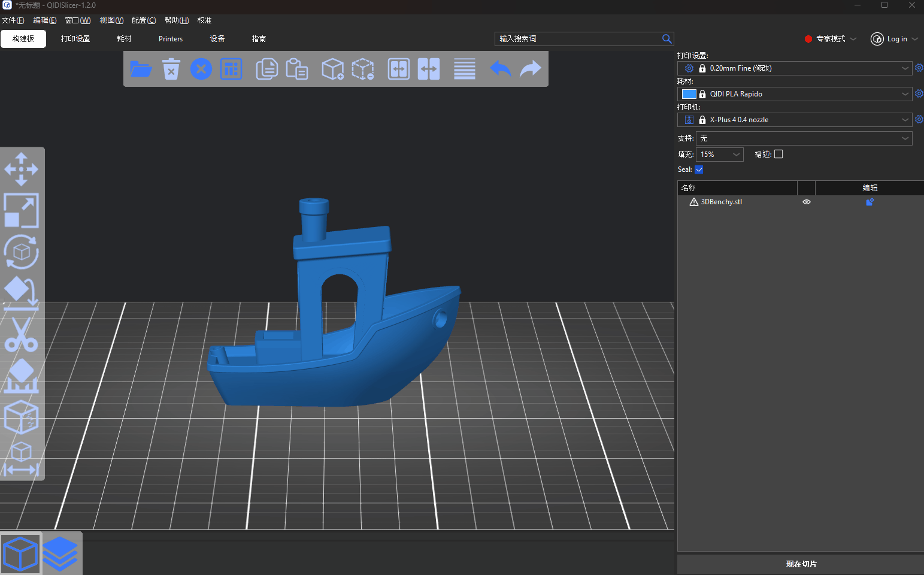
Task: Click warning triangle beside 3DBenchy.stl
Action: coord(693,202)
